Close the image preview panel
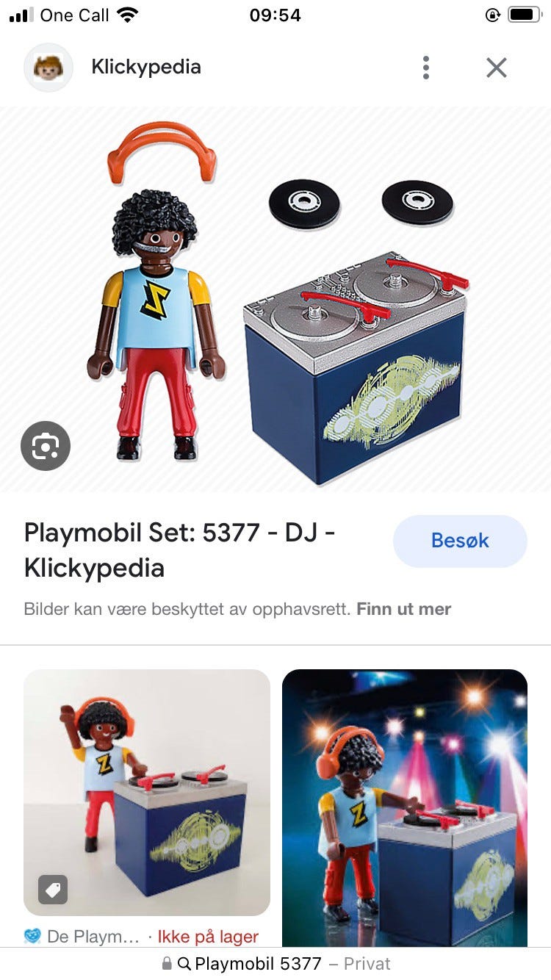This screenshot has width=551, height=980. (497, 68)
